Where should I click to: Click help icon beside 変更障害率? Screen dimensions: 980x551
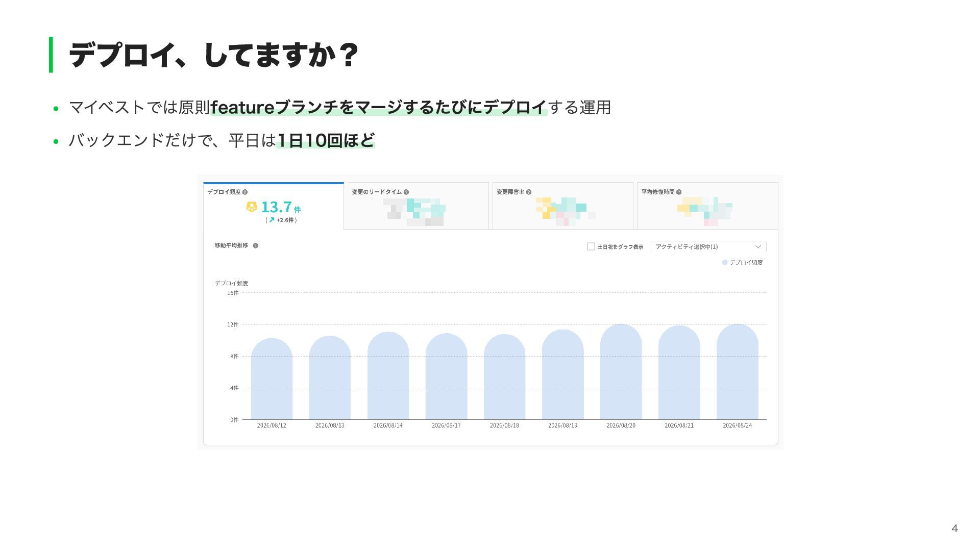pyautogui.click(x=529, y=192)
